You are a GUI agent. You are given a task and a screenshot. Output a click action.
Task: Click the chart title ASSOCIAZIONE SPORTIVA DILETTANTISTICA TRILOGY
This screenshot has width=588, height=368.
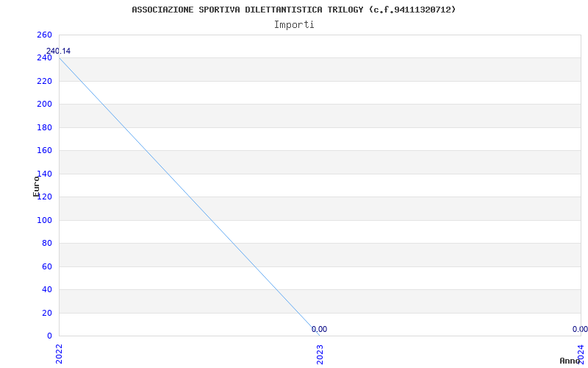pos(293,10)
